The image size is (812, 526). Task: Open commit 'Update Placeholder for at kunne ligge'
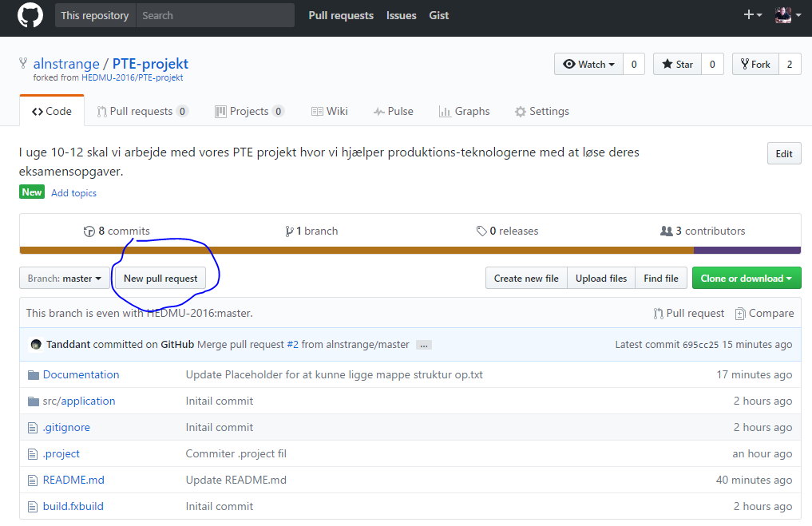pyautogui.click(x=334, y=374)
